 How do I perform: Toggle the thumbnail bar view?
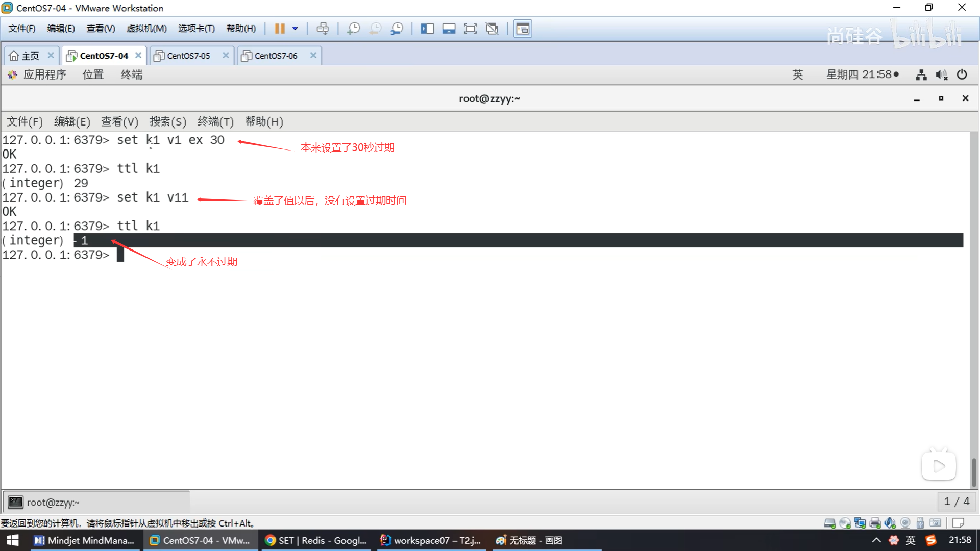449,29
